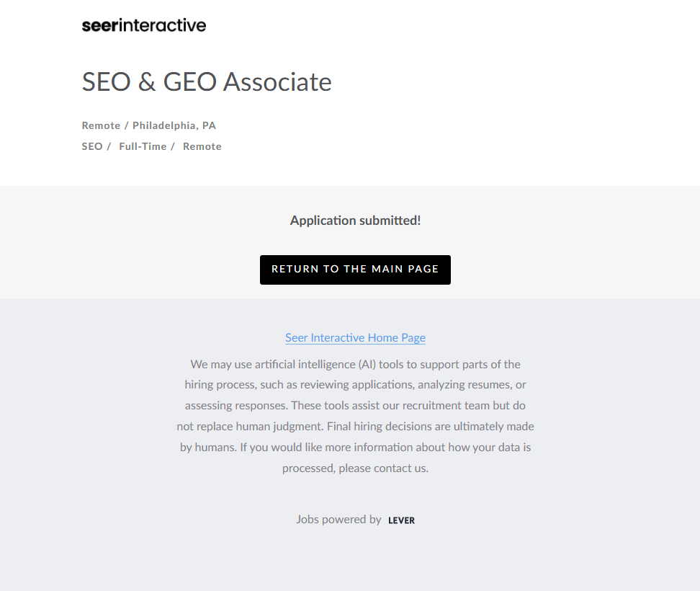Click the Application submitted! confirmation message
This screenshot has height=591, width=700.
(x=355, y=221)
